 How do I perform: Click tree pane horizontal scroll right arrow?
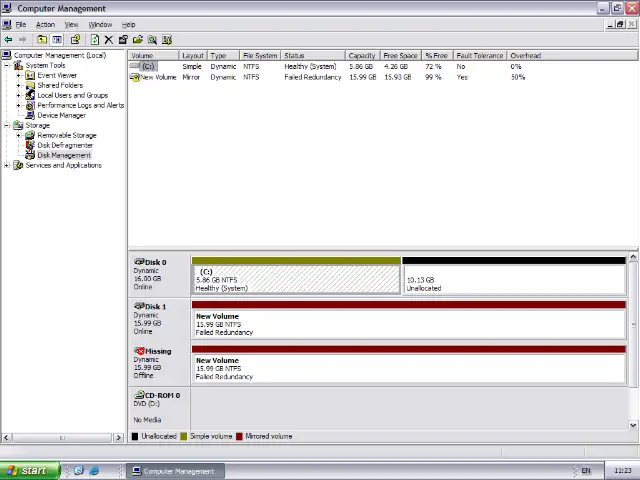point(118,438)
